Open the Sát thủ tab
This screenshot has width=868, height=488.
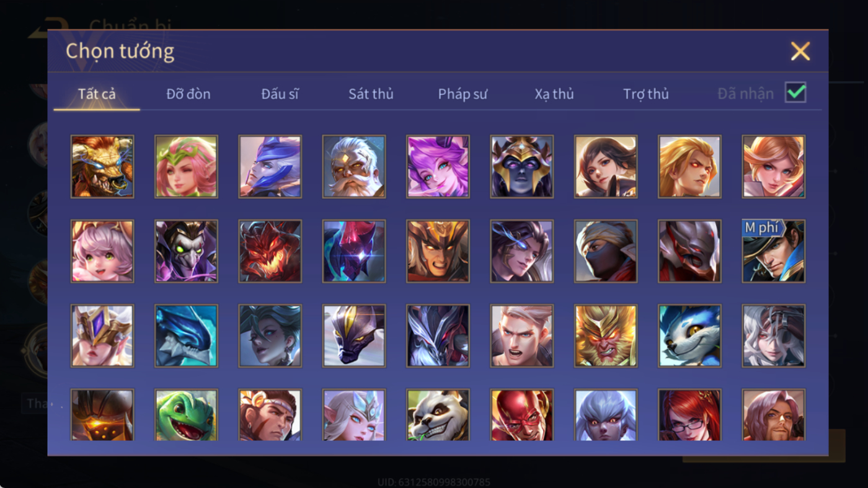[x=371, y=94]
